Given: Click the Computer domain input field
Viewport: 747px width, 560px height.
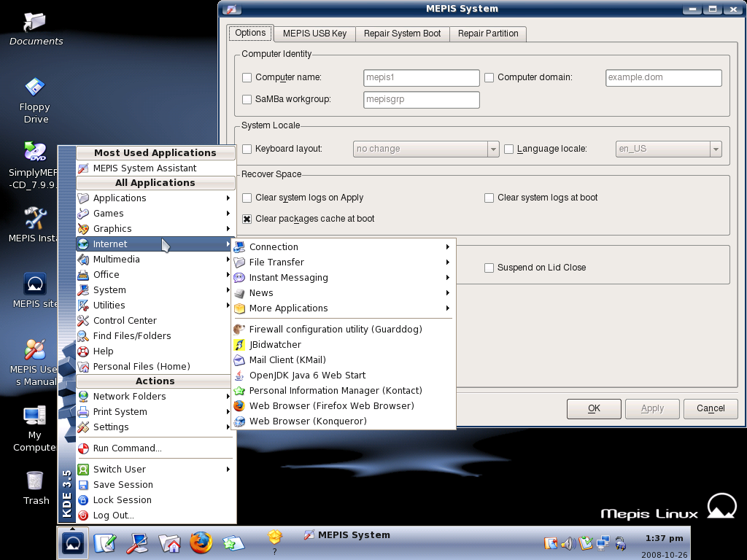Looking at the screenshot, I should coord(664,77).
